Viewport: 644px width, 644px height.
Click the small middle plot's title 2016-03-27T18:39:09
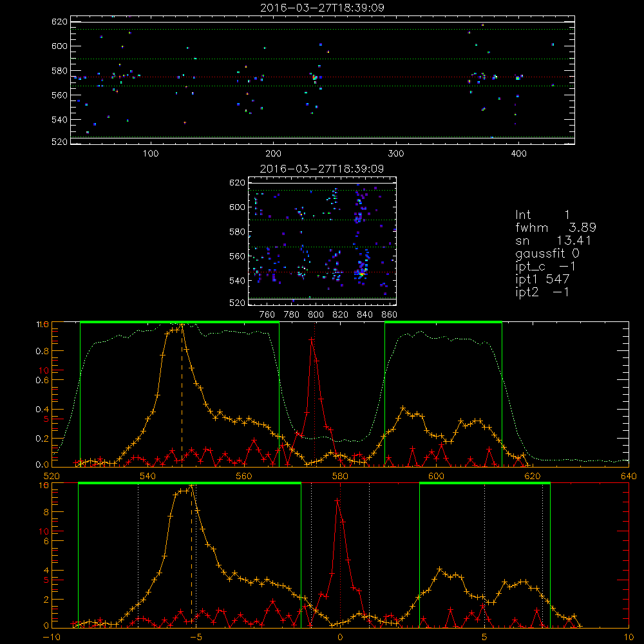click(x=322, y=169)
